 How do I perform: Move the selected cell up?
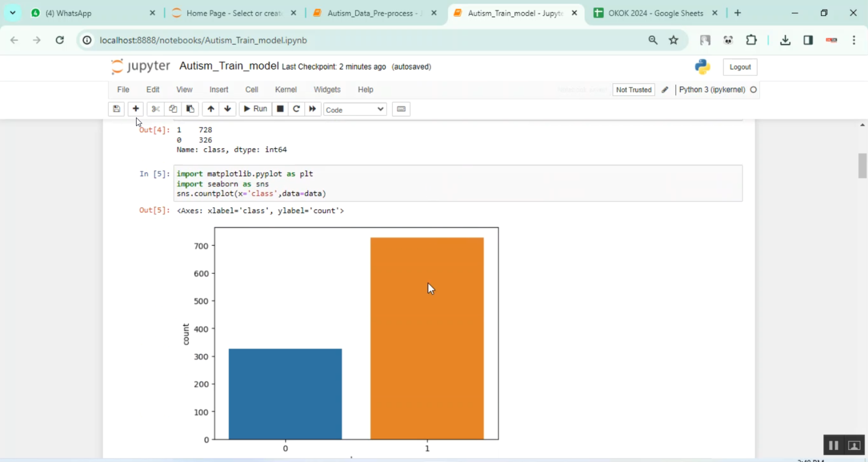[x=211, y=109]
